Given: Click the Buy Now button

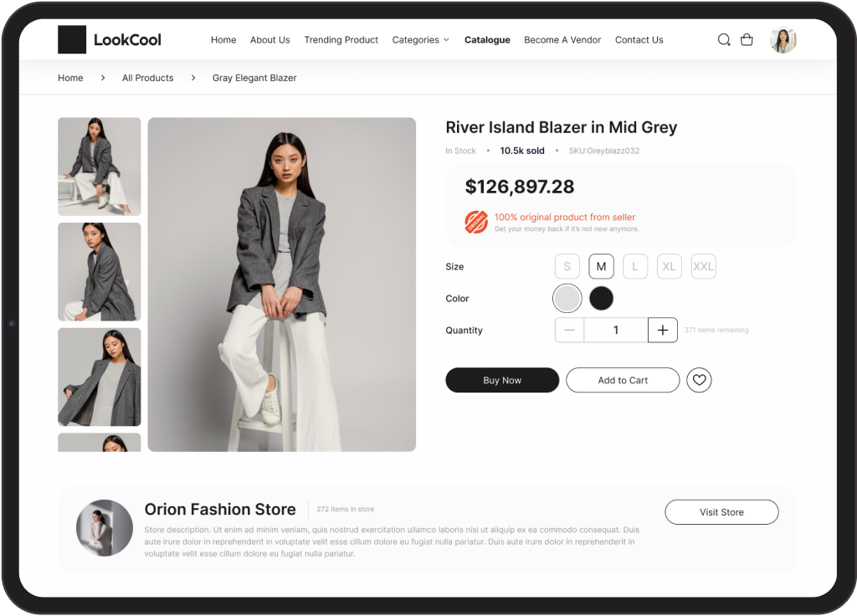Looking at the screenshot, I should tap(502, 380).
